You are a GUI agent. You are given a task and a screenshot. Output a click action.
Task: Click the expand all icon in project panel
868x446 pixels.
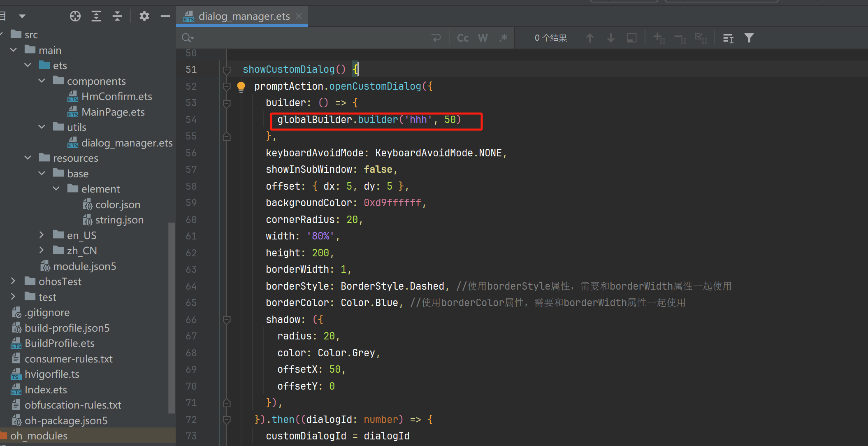[96, 16]
